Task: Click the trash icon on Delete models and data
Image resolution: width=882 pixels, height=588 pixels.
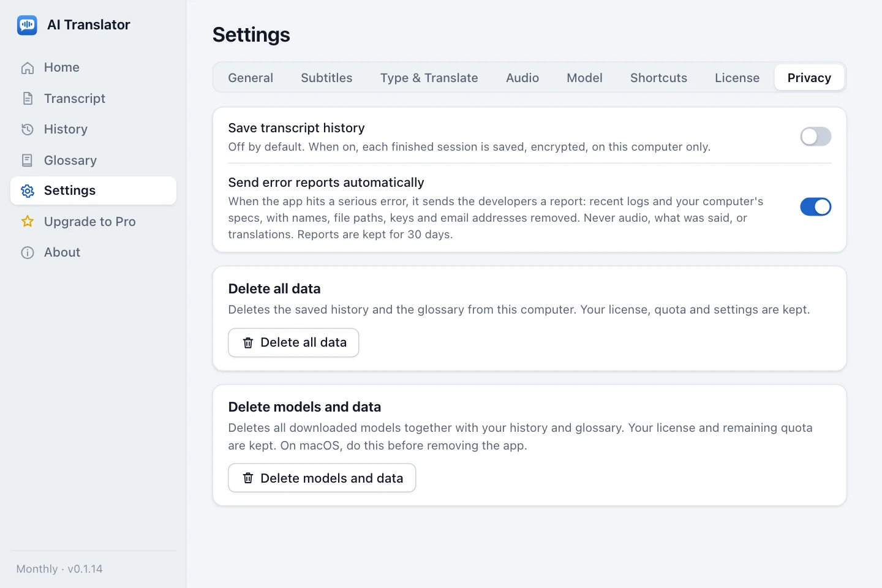Action: coord(248,478)
